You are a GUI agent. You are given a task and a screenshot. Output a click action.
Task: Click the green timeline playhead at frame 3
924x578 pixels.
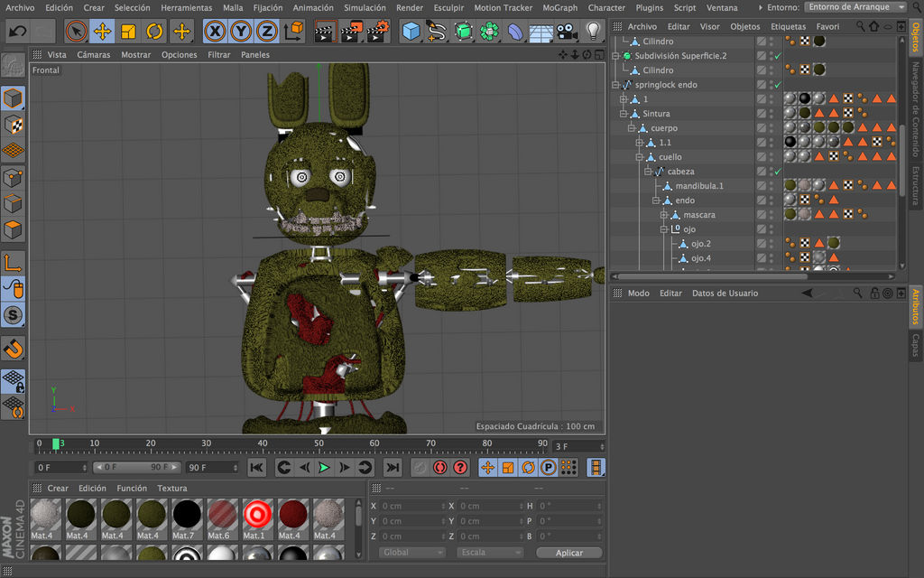pyautogui.click(x=56, y=444)
